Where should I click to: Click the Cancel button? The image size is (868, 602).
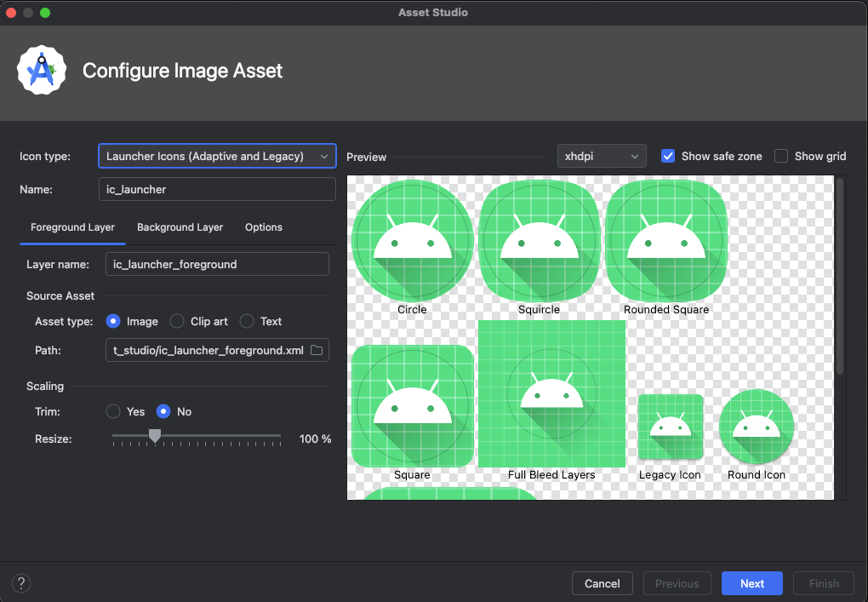click(602, 584)
